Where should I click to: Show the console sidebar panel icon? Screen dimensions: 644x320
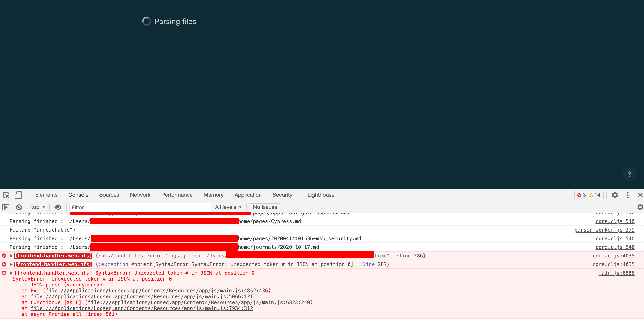point(5,207)
